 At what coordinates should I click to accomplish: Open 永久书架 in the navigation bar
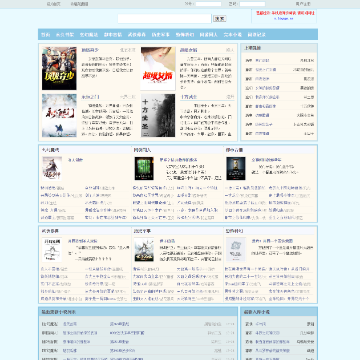65,35
